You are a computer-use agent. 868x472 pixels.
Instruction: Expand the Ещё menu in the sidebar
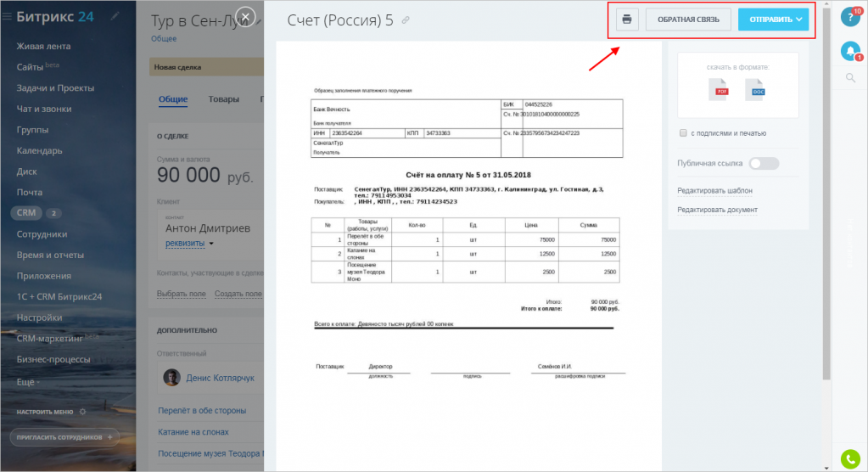tap(28, 382)
